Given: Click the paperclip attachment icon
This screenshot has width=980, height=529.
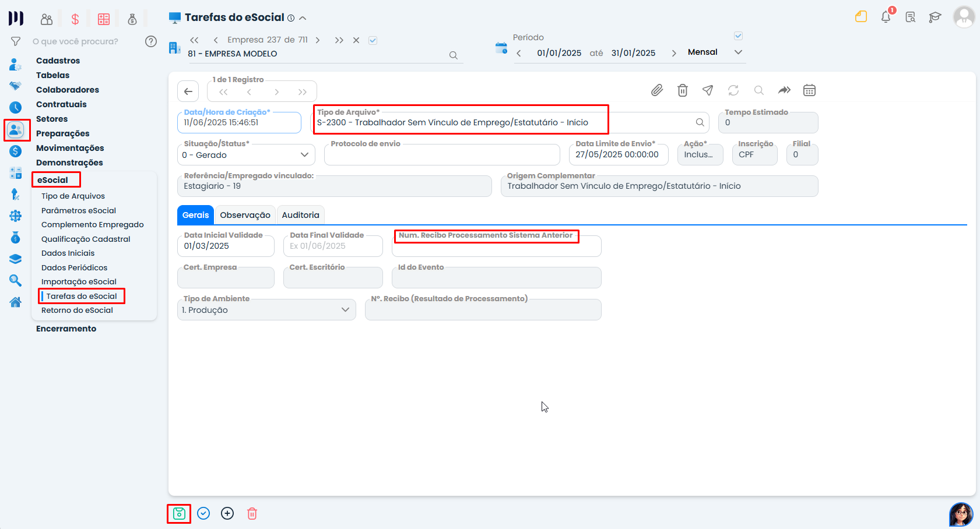Looking at the screenshot, I should [657, 90].
